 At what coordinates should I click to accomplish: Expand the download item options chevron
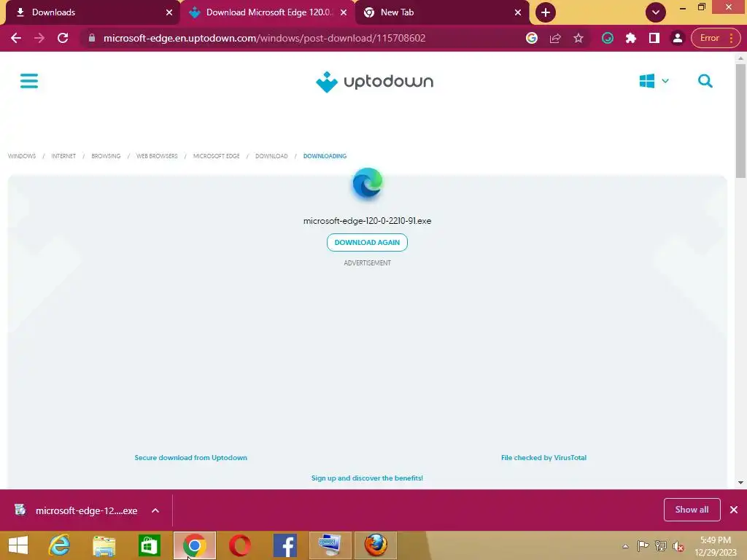click(155, 510)
